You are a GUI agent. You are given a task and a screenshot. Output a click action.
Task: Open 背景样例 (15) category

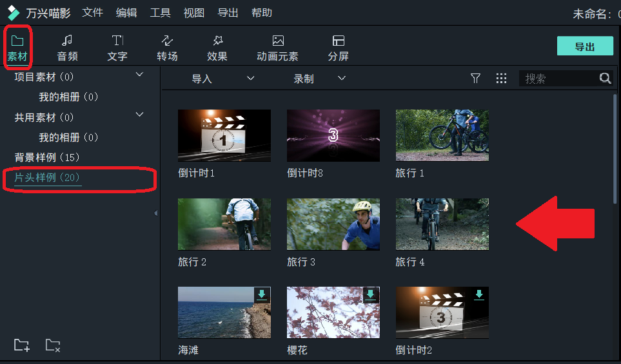[x=47, y=157]
